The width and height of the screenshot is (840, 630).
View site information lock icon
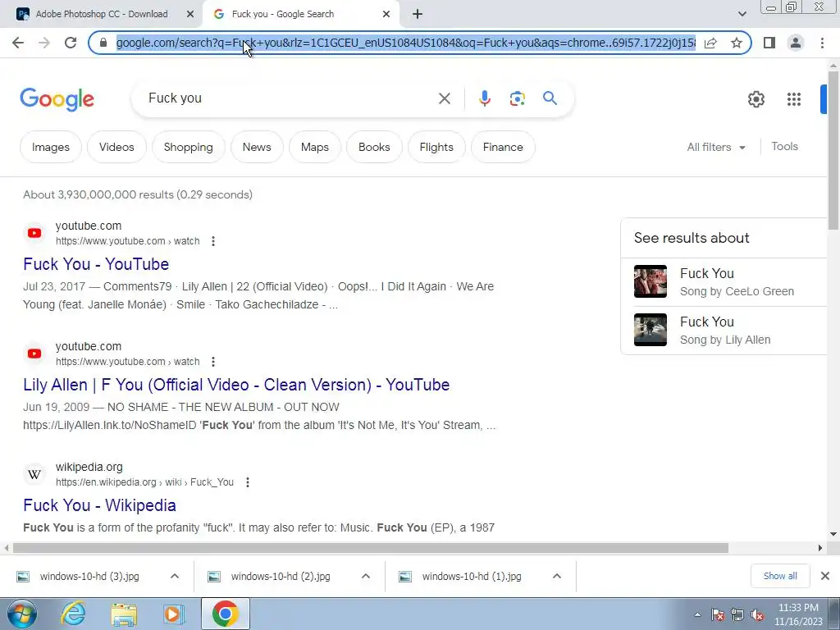(103, 43)
